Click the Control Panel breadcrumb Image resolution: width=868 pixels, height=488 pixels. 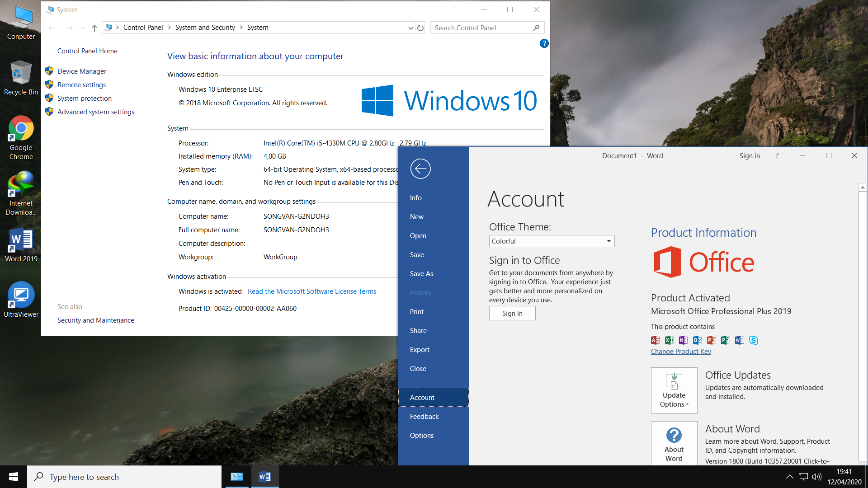click(143, 28)
